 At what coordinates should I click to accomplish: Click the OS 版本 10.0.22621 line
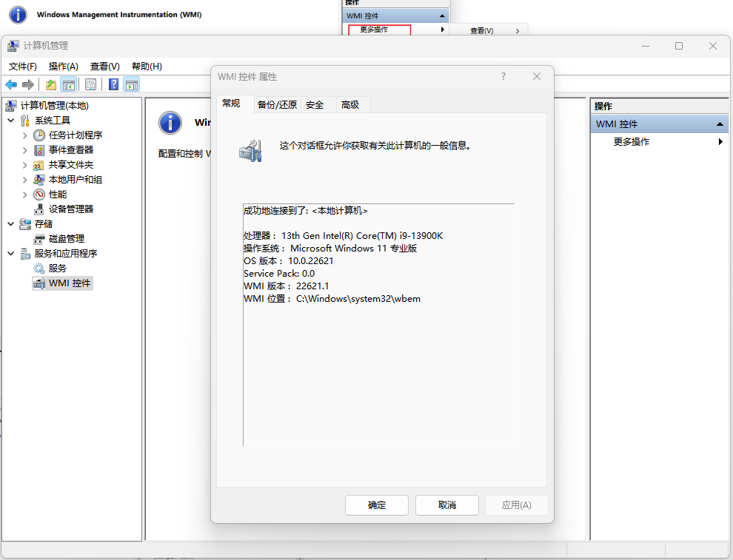pyautogui.click(x=289, y=261)
